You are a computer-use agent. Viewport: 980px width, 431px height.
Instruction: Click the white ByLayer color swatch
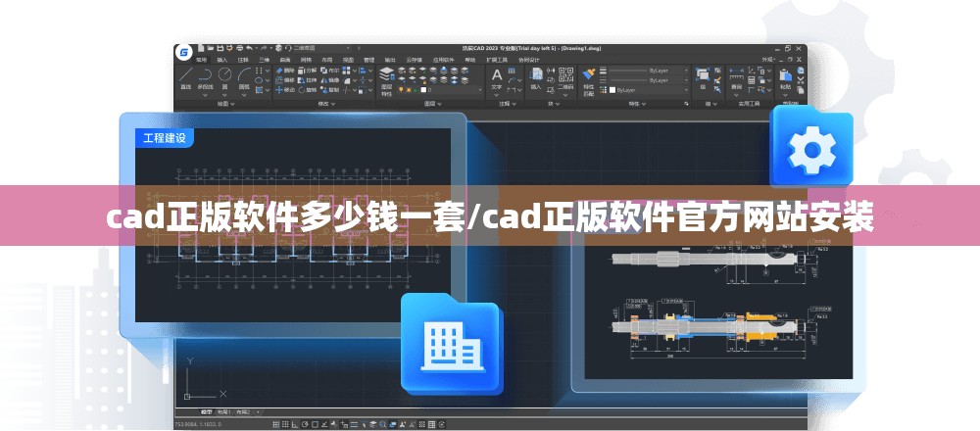[x=612, y=90]
